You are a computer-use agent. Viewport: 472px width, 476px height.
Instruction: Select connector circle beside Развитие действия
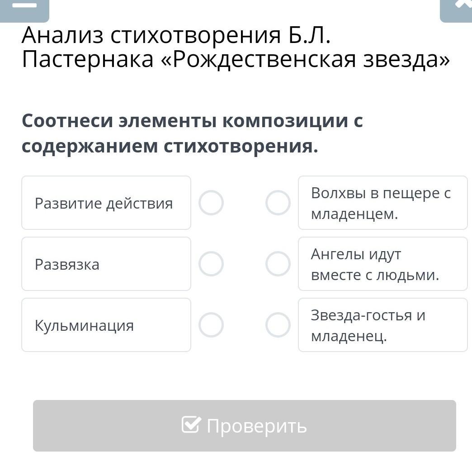[211, 203]
